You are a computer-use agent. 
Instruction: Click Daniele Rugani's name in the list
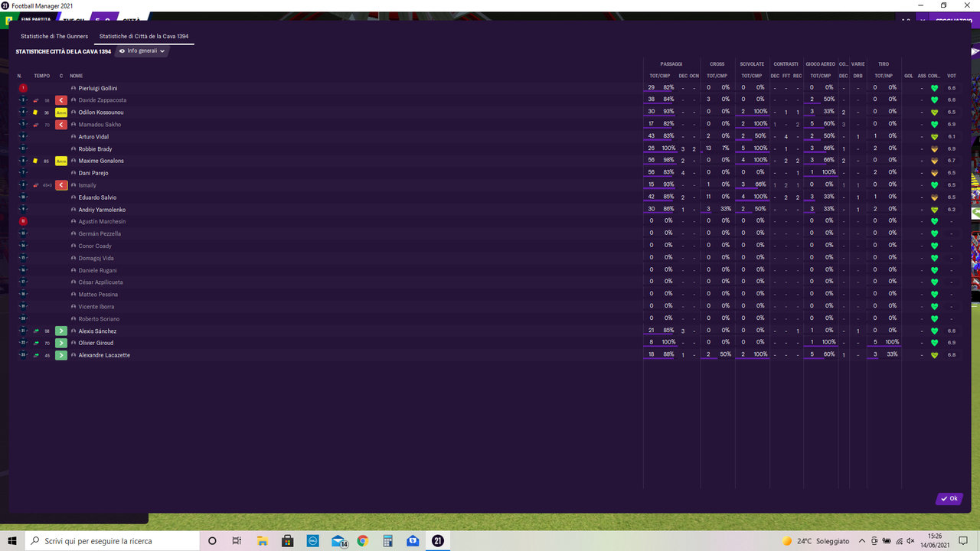[x=98, y=270]
